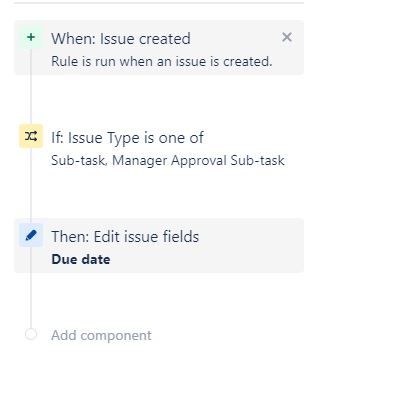Click blank area right of Issue Type condition
This screenshot has height=397, width=416.
click(253, 138)
